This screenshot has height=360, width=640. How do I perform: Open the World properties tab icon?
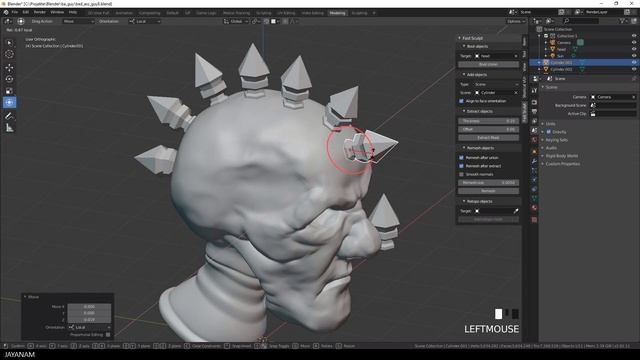click(x=534, y=140)
